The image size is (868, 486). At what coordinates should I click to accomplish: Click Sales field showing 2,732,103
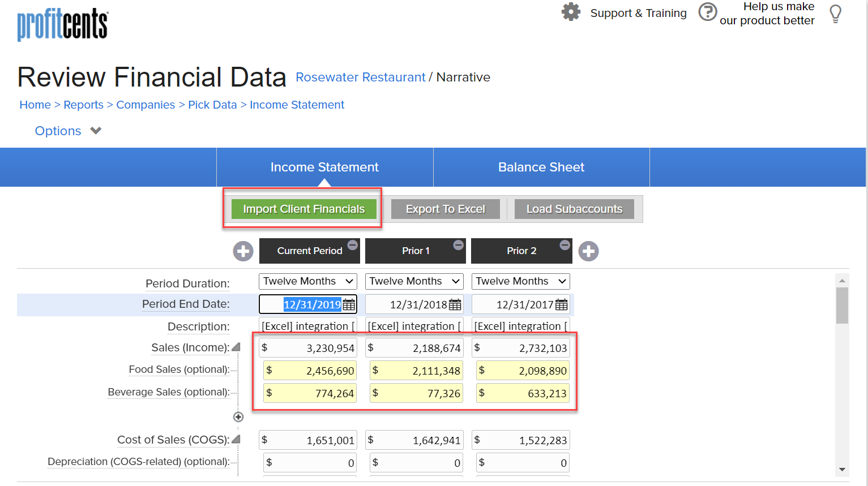(521, 348)
